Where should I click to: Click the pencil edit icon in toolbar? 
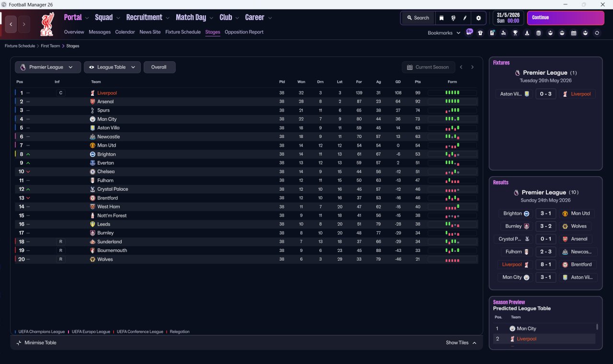pyautogui.click(x=465, y=18)
